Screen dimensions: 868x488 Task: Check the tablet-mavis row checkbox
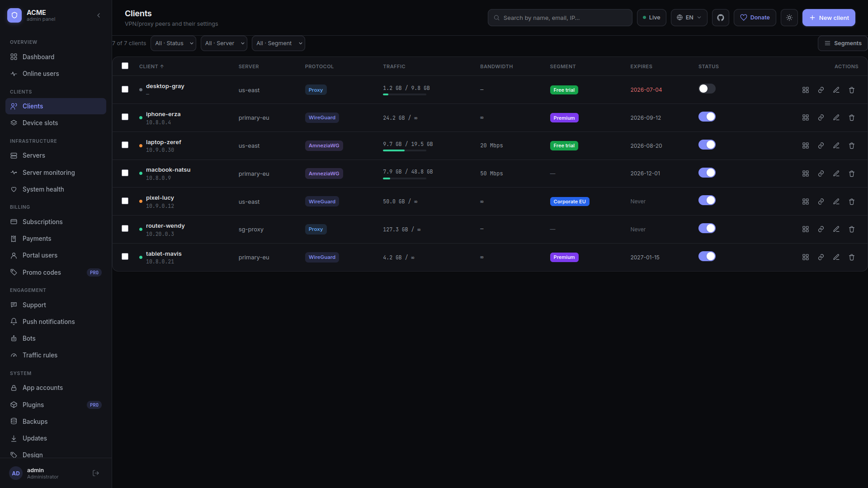click(125, 257)
